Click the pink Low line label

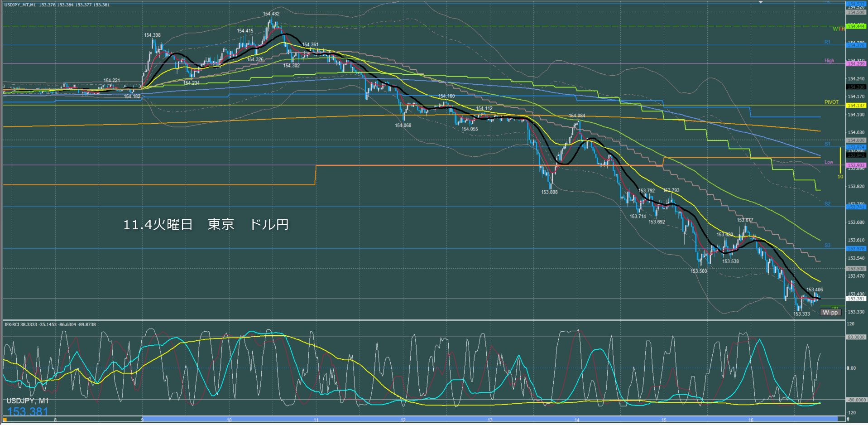[x=828, y=162]
